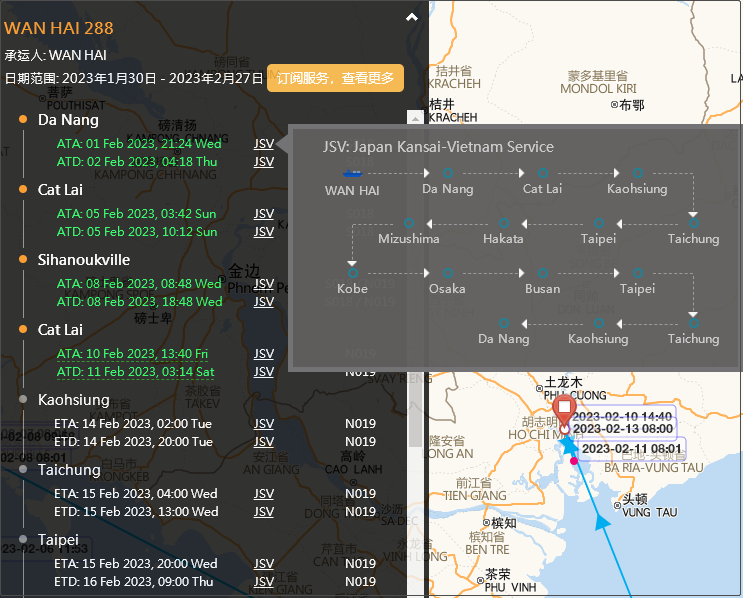Select the Osaka port node circle
Viewport: 743px width, 598px height.
tap(447, 272)
